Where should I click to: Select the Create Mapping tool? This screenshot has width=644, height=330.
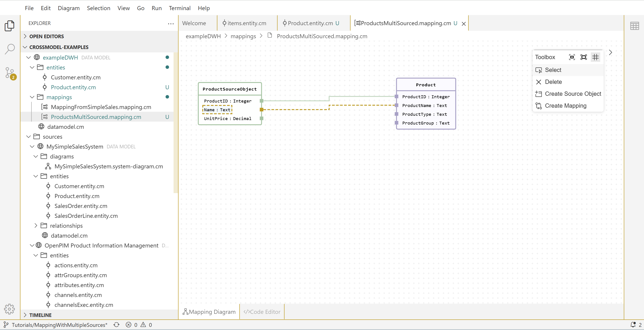tap(565, 106)
